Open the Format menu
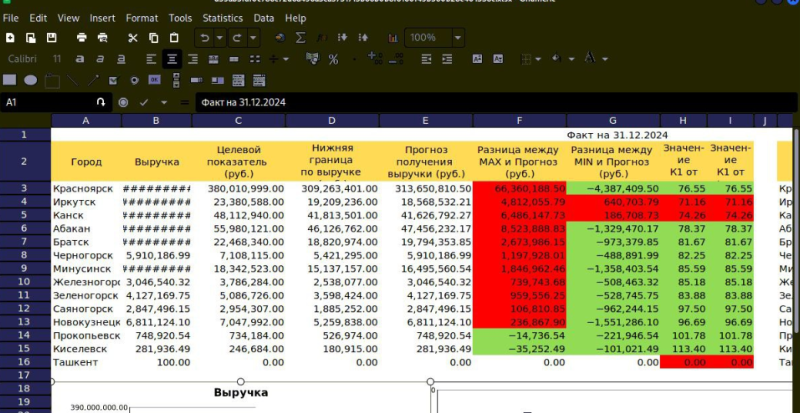Viewport: 800px width, 413px height. [142, 18]
